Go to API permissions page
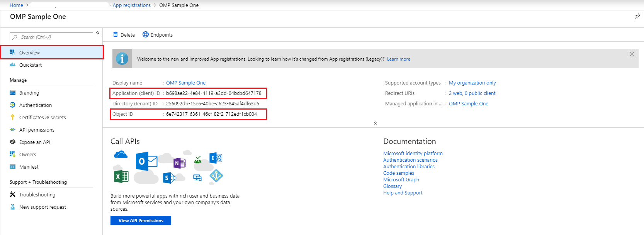 click(x=37, y=130)
